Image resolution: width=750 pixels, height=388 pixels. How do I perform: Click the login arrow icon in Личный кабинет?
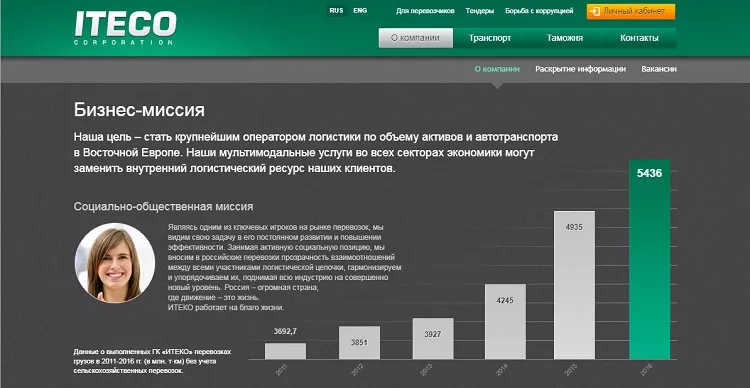596,11
